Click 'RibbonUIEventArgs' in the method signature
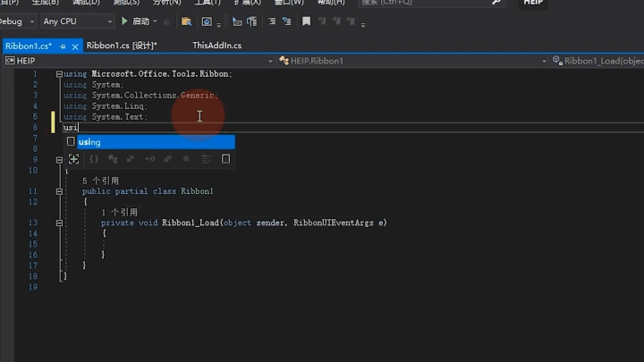644x362 pixels. coord(334,223)
